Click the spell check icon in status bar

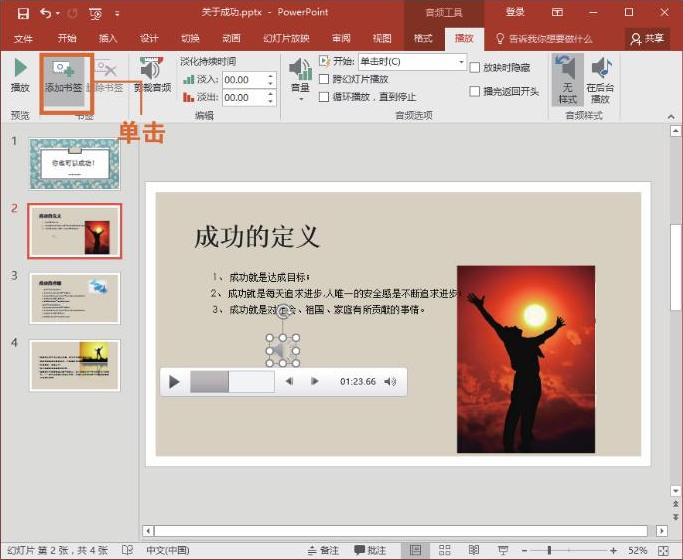point(127,550)
